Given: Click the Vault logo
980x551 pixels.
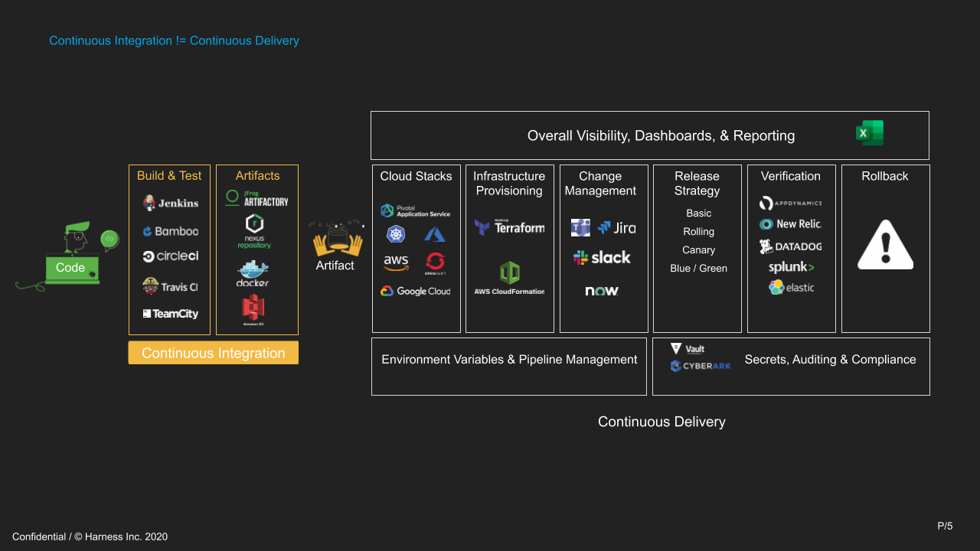Looking at the screenshot, I should click(x=688, y=349).
